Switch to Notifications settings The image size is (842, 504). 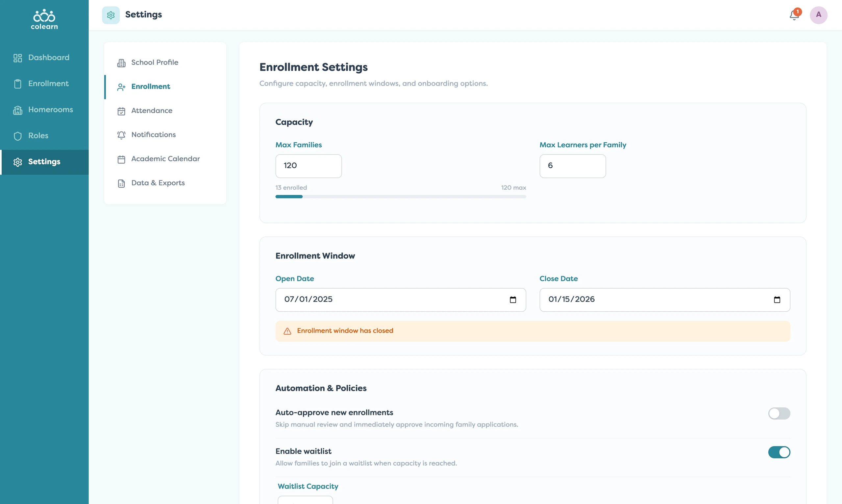[165, 135]
